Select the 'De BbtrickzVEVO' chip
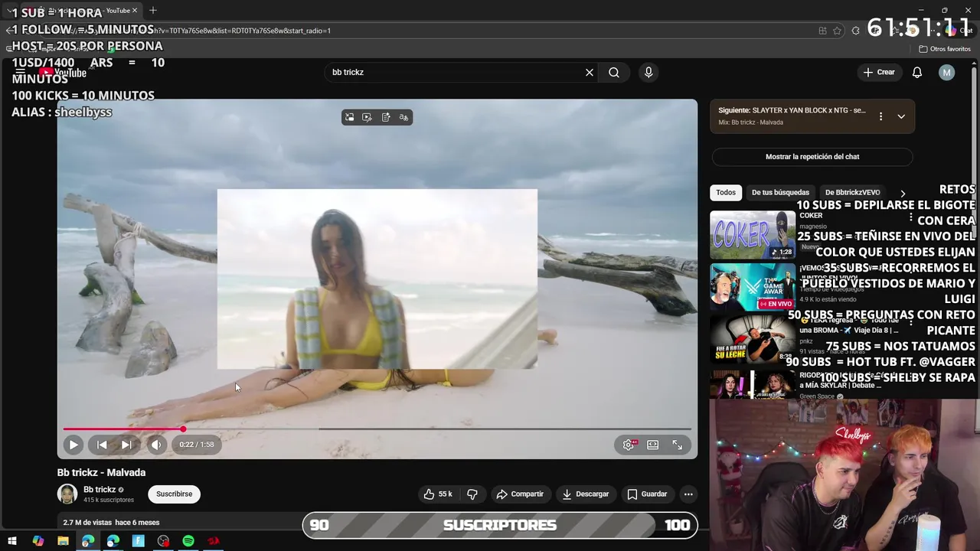Viewport: 980px width, 551px height. tap(852, 193)
